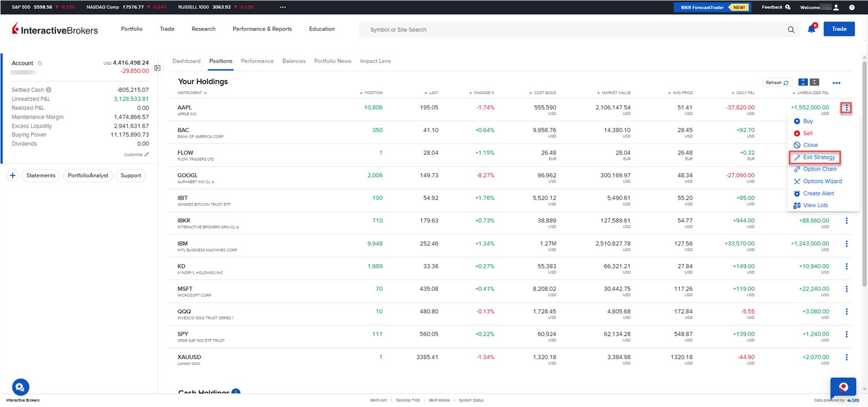The height and width of the screenshot is (407, 868).
Task: Click the Customize pencil icon
Action: tap(147, 155)
